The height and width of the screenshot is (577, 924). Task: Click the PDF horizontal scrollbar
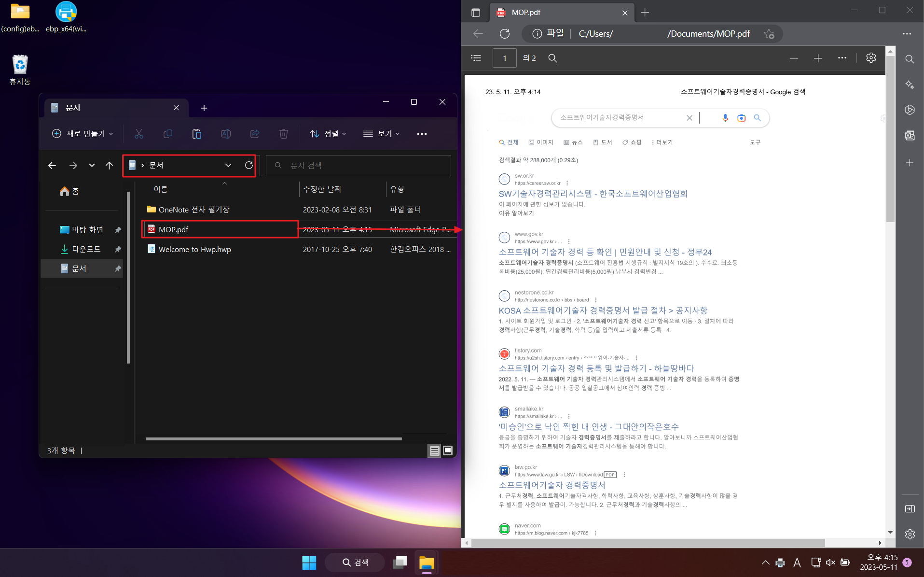tap(648, 543)
